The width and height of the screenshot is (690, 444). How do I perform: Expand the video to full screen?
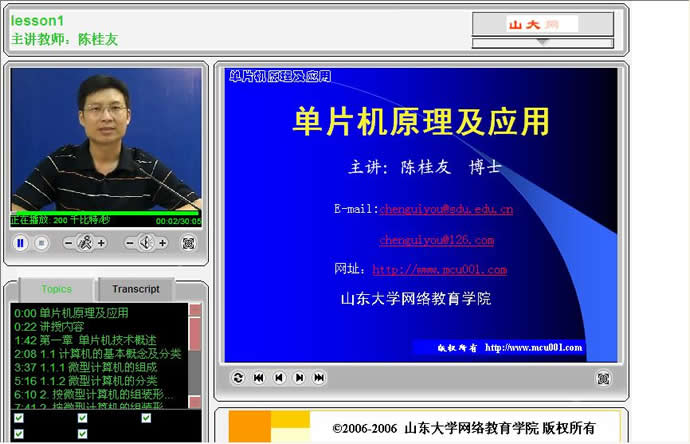click(x=188, y=243)
